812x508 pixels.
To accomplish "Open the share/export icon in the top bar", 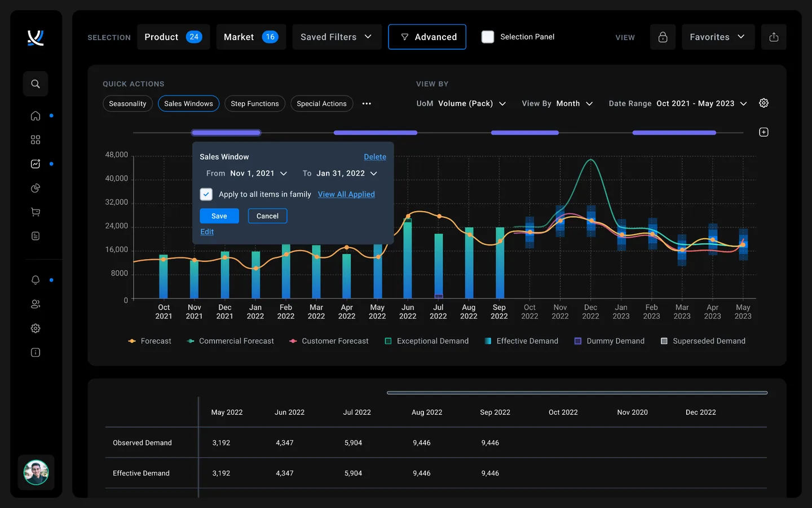I will click(x=774, y=37).
